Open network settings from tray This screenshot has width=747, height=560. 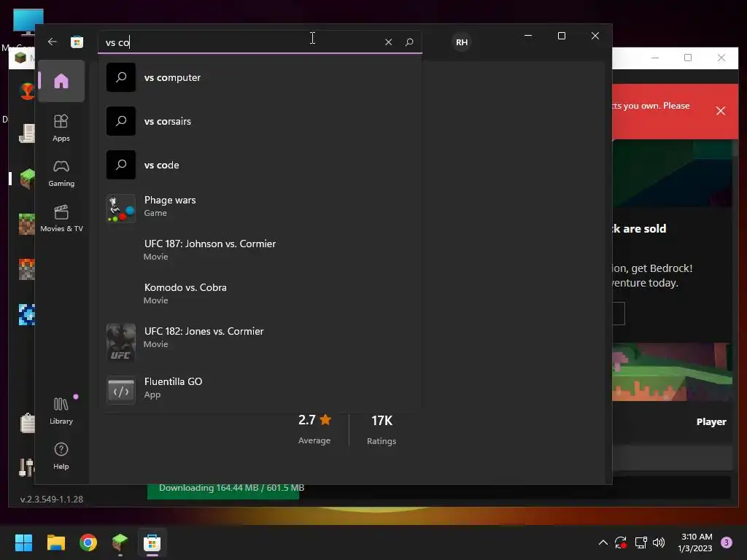pyautogui.click(x=640, y=542)
